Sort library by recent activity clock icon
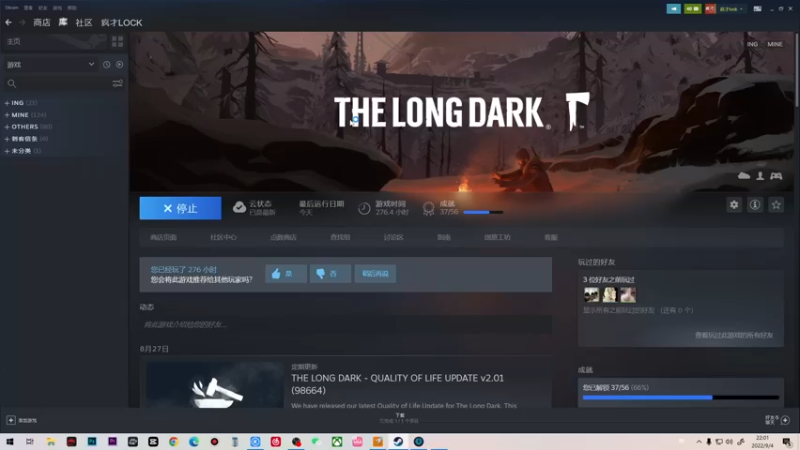The height and width of the screenshot is (450, 800). [107, 65]
